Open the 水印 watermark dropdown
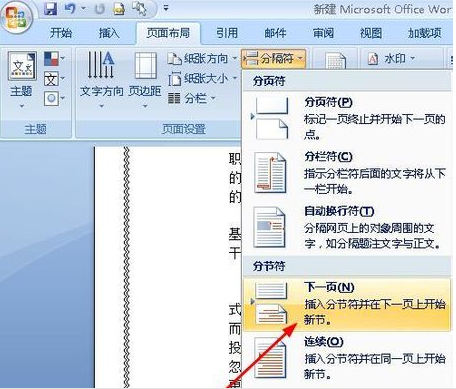Screen dimensions: 456x389 pos(391,59)
